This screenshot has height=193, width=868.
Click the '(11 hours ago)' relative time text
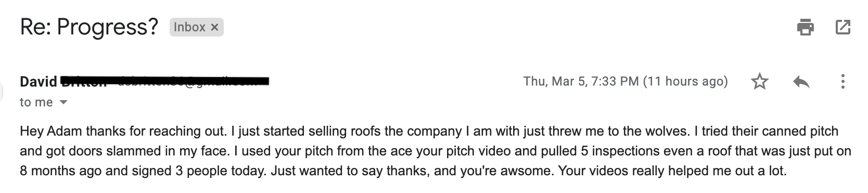point(685,81)
